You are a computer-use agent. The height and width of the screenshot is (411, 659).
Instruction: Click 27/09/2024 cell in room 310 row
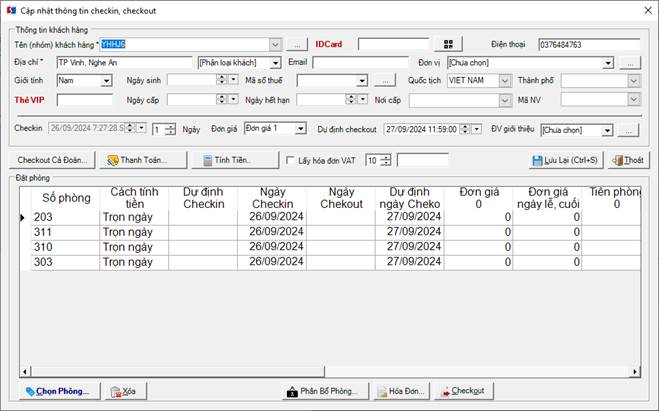pyautogui.click(x=410, y=248)
